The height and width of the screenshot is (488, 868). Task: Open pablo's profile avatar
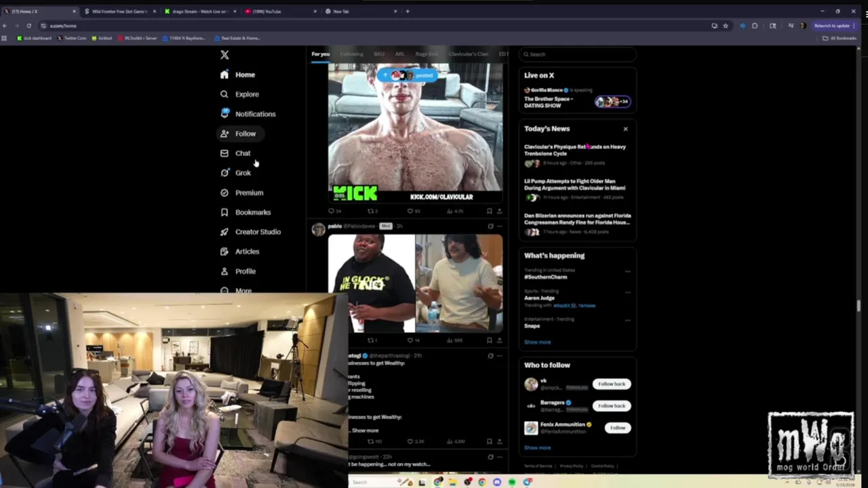[x=318, y=229]
